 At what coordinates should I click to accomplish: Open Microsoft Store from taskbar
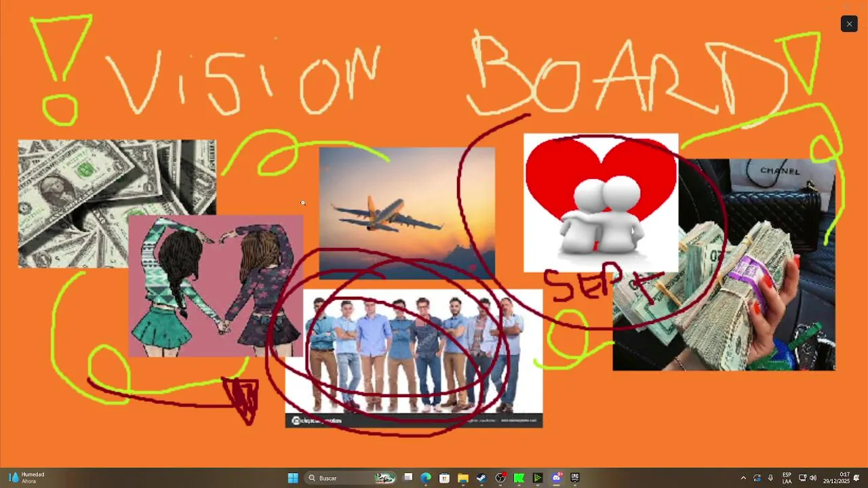click(x=444, y=478)
